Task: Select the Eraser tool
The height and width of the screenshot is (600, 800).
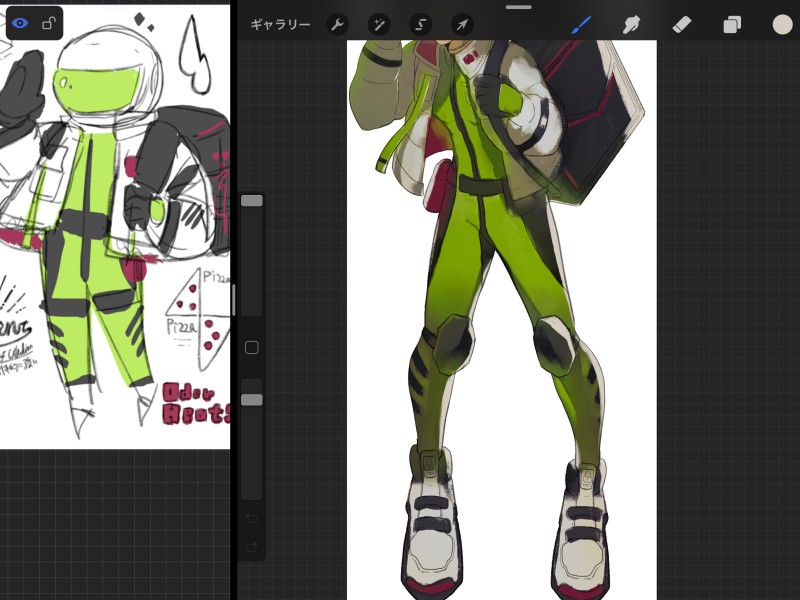Action: pos(682,24)
